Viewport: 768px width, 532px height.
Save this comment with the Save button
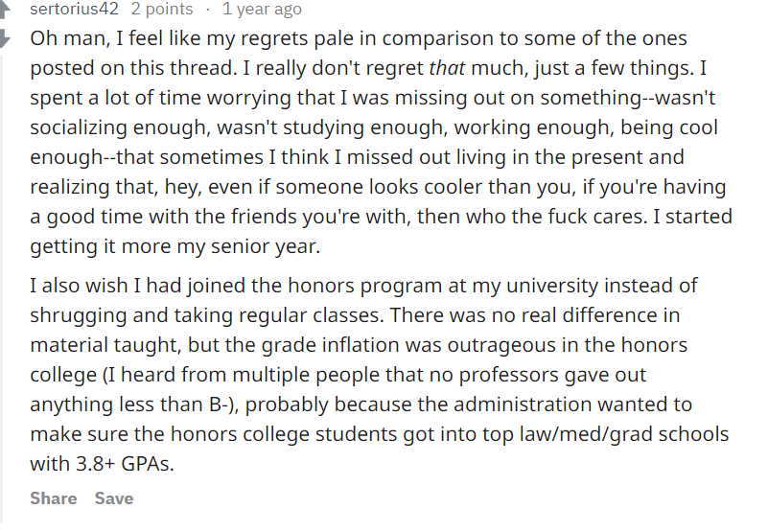click(114, 498)
